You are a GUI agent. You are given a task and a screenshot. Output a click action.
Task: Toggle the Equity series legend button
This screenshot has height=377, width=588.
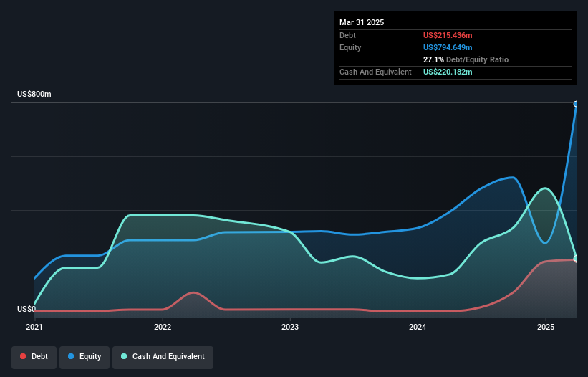click(x=85, y=357)
